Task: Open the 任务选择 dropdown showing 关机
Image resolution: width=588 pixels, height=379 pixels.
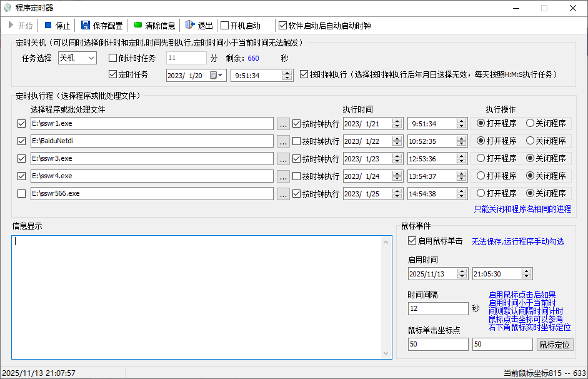Action: [77, 57]
